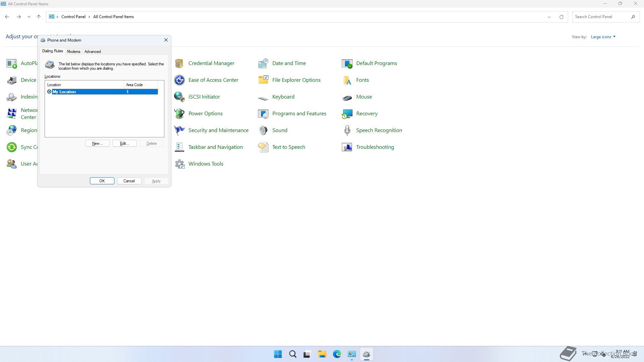Click the All Control Panel Items breadcrumb
Viewport: 644px width, 362px height.
(113, 17)
